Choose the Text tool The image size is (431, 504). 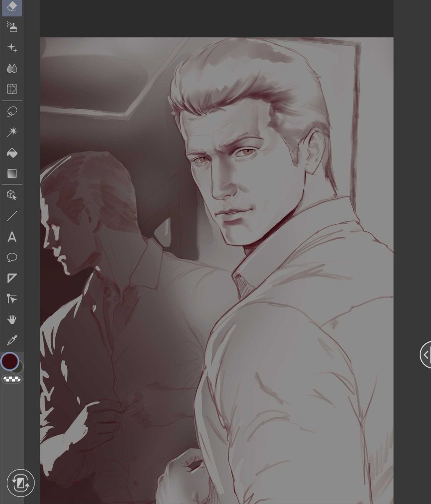[x=12, y=237]
